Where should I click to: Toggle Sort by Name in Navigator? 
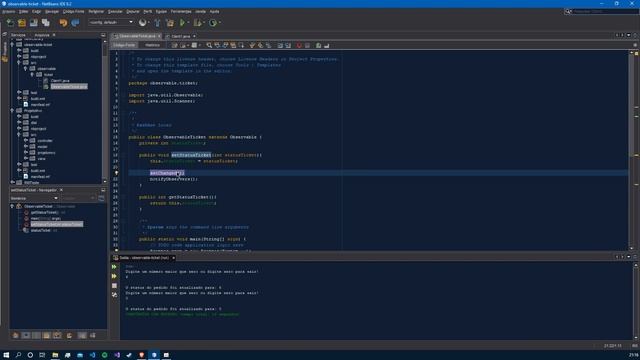pos(82,336)
